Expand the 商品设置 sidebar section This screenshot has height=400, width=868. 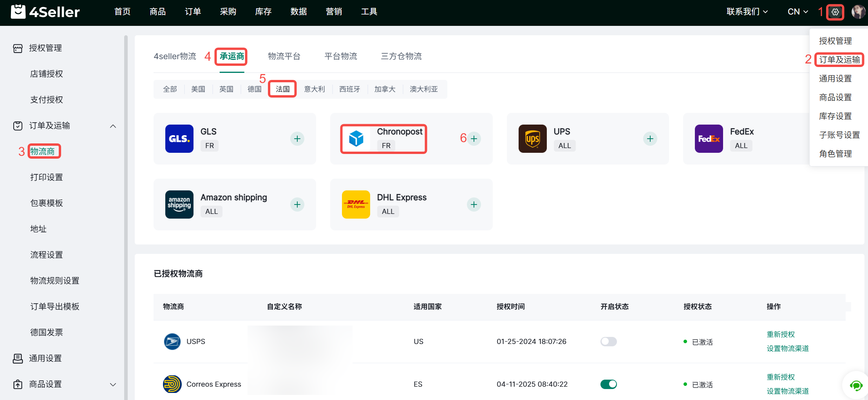[x=113, y=384]
